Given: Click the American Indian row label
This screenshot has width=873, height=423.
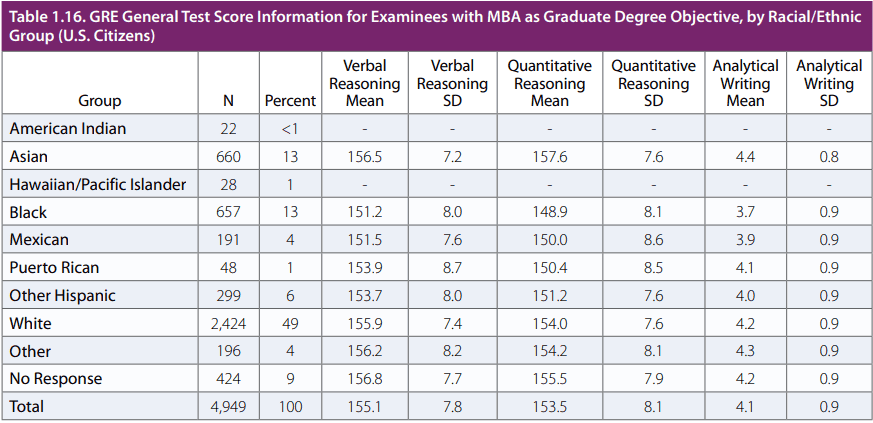Looking at the screenshot, I should pyautogui.click(x=67, y=129).
